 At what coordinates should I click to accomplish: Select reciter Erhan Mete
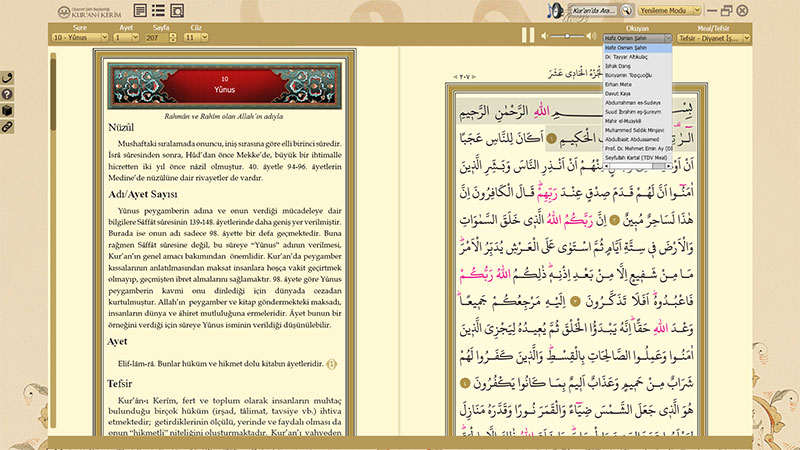tap(637, 85)
